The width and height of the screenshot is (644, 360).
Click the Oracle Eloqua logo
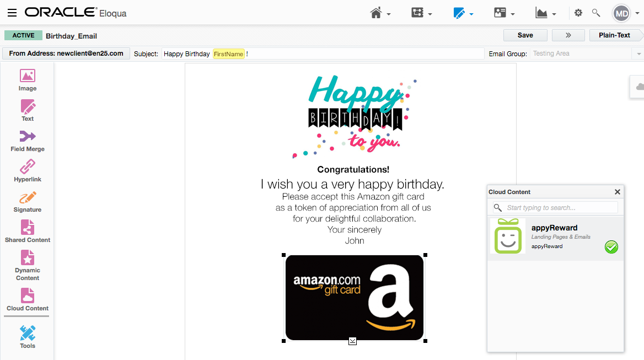click(76, 13)
